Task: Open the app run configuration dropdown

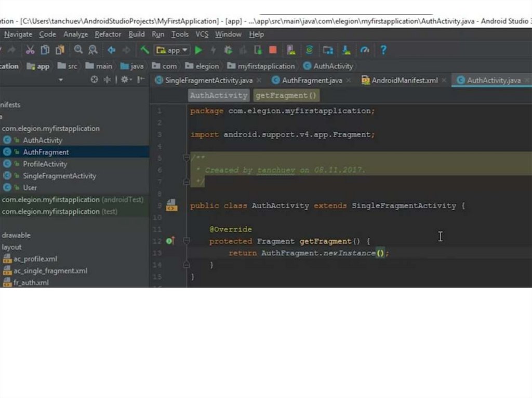Action: coord(172,50)
